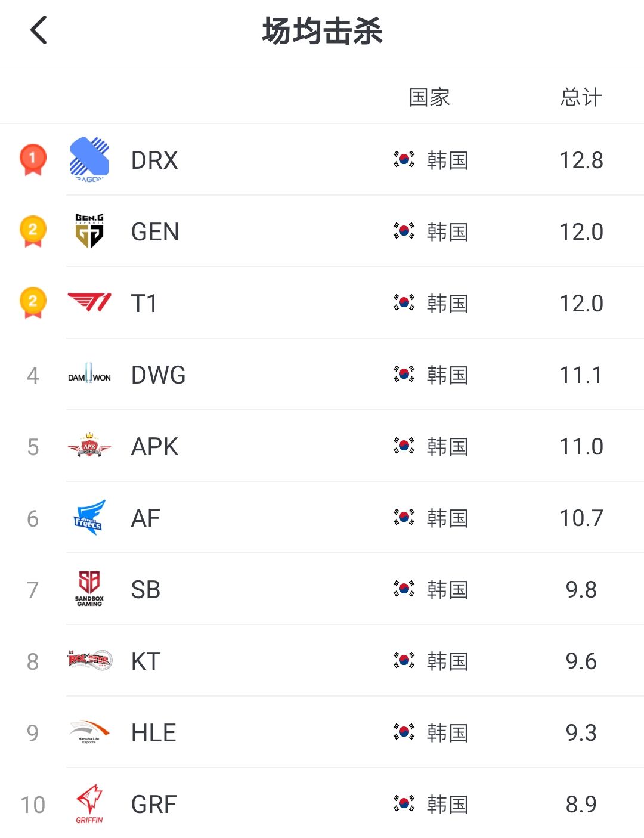This screenshot has height=838, width=644.
Task: Click the 场均击杀 page title
Action: click(x=322, y=31)
